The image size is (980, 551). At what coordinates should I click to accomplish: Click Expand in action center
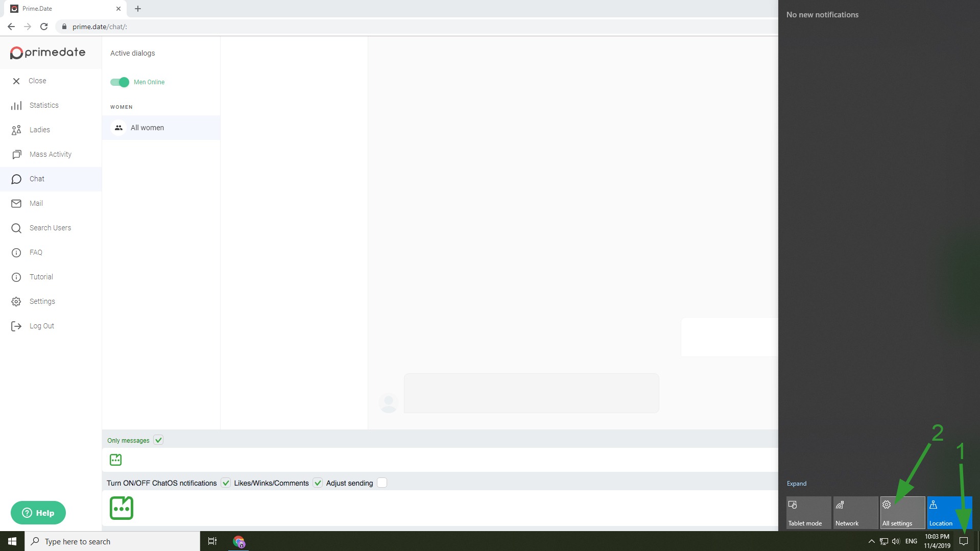point(797,484)
